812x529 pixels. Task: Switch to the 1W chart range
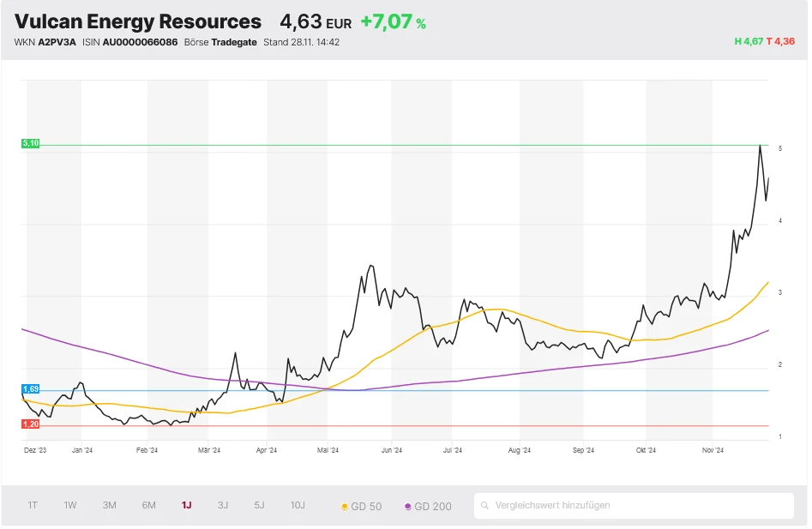[69, 506]
